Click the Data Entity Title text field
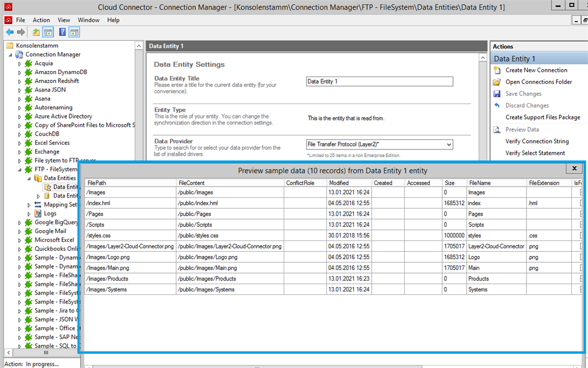The width and height of the screenshot is (588, 368). pos(379,82)
